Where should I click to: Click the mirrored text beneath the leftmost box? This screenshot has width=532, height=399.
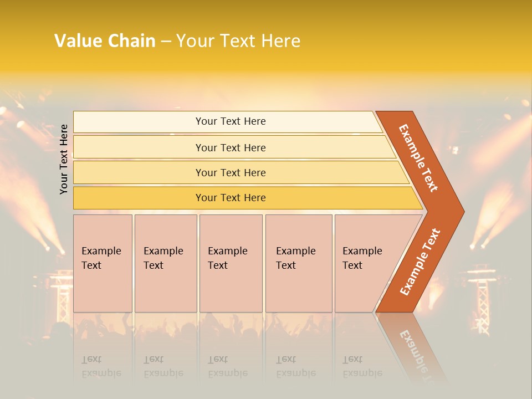point(101,367)
